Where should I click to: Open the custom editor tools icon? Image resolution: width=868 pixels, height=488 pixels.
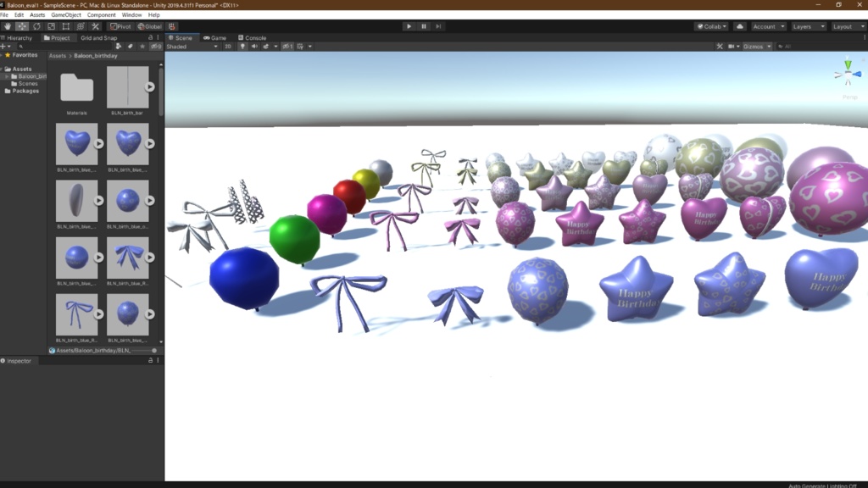click(x=95, y=26)
